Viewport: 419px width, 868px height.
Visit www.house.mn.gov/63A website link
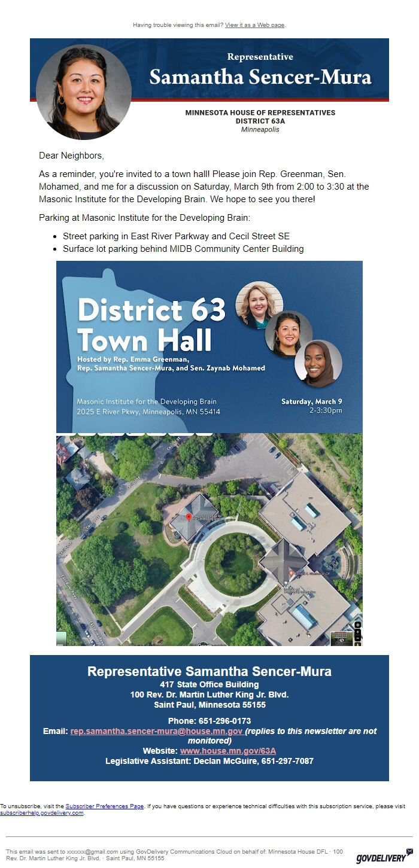coord(228,751)
